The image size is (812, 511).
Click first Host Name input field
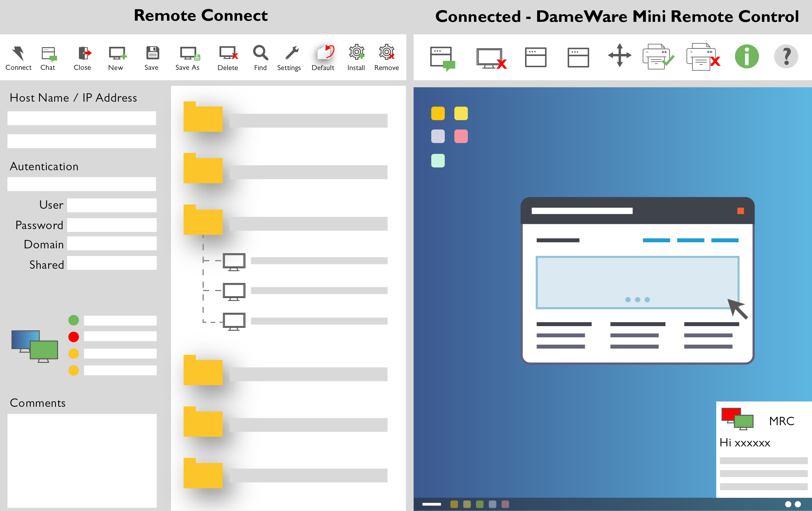click(x=81, y=118)
